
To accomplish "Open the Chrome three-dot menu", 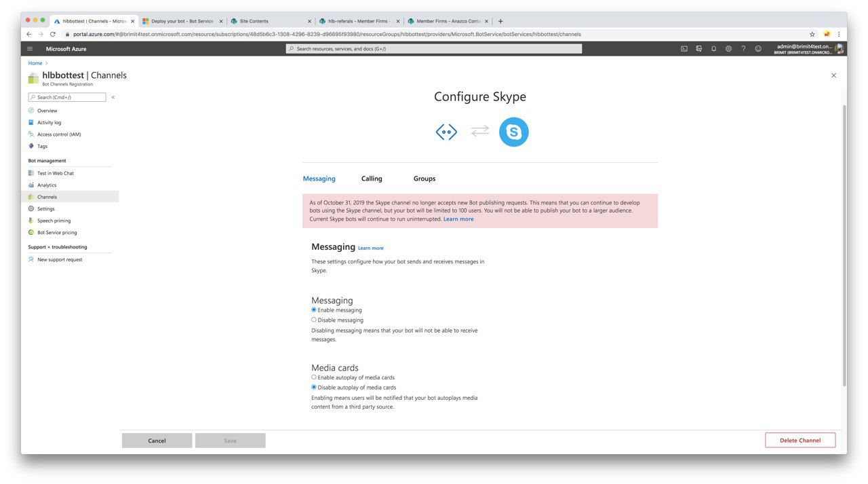I will 839,34.
